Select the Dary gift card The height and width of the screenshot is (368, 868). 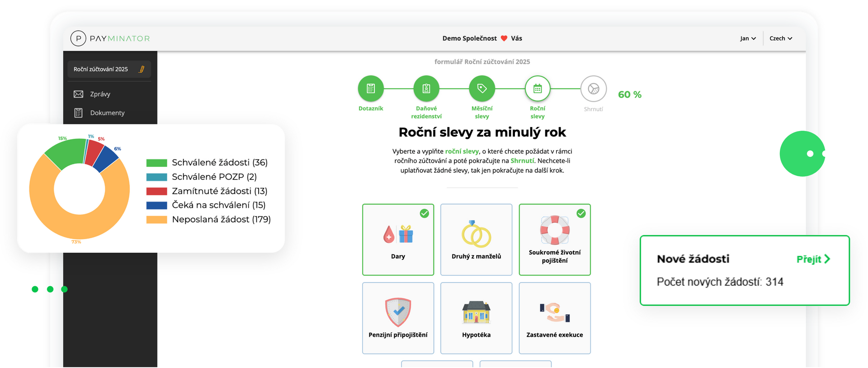point(398,240)
